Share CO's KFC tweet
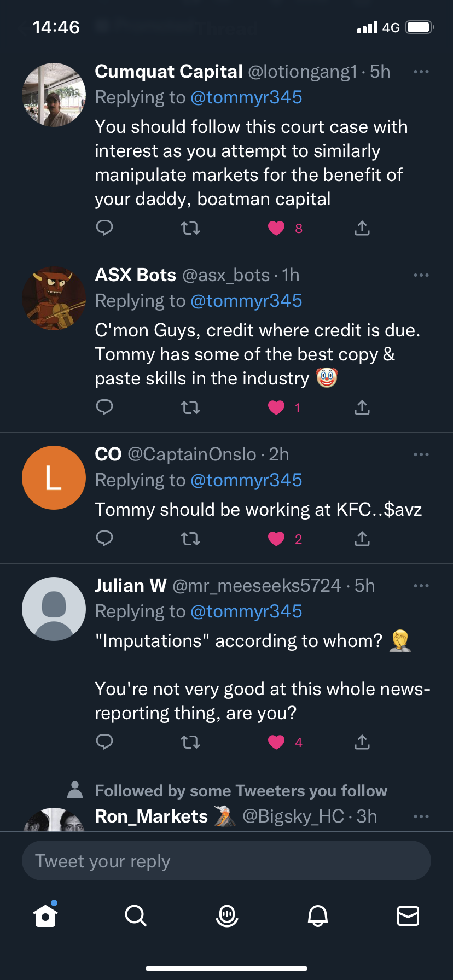The height and width of the screenshot is (980, 453). pos(362,539)
